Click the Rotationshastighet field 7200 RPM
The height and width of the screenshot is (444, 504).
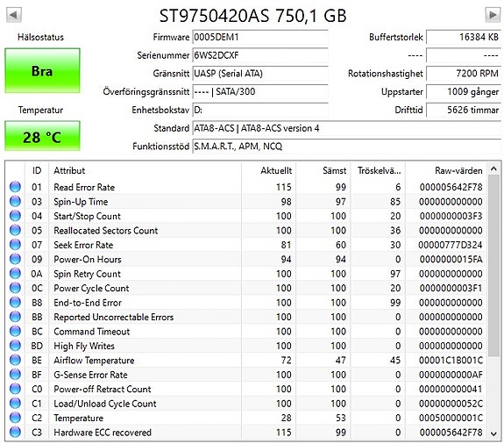pos(464,74)
